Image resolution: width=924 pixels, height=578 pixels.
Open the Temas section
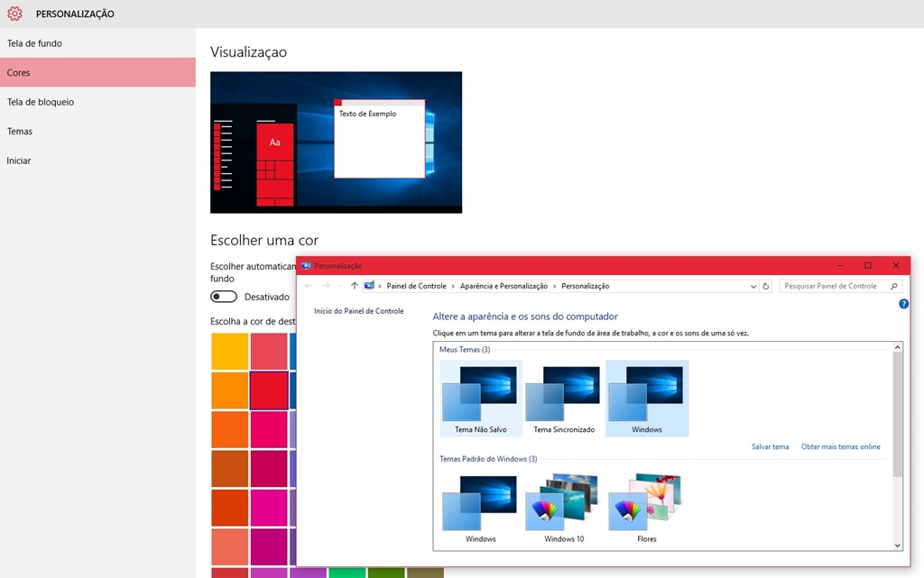pyautogui.click(x=97, y=132)
